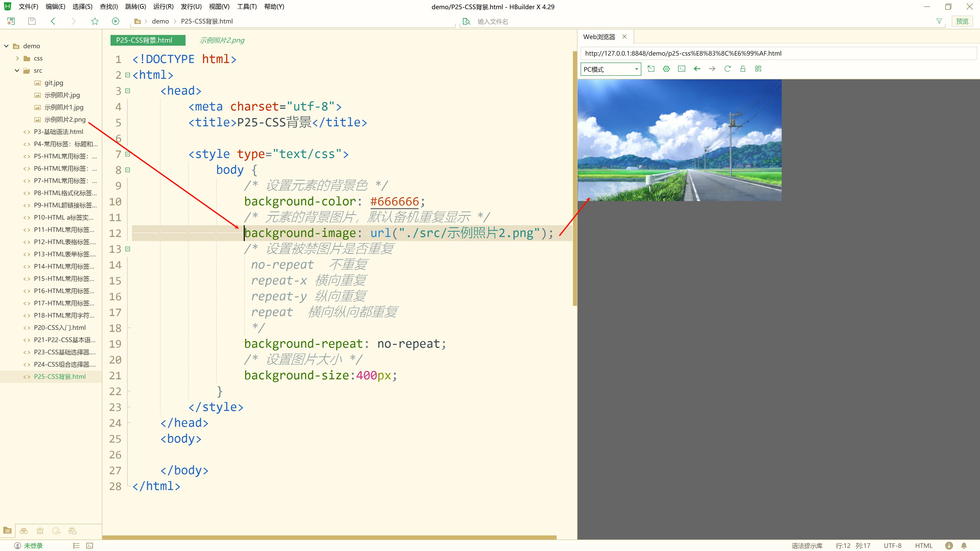The height and width of the screenshot is (551, 980).
Task: Expand the css folder in tree
Action: (x=18, y=58)
